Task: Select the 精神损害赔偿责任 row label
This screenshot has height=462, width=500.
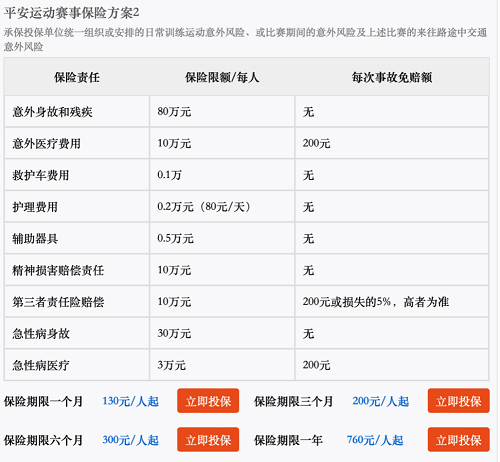Action: (58, 270)
